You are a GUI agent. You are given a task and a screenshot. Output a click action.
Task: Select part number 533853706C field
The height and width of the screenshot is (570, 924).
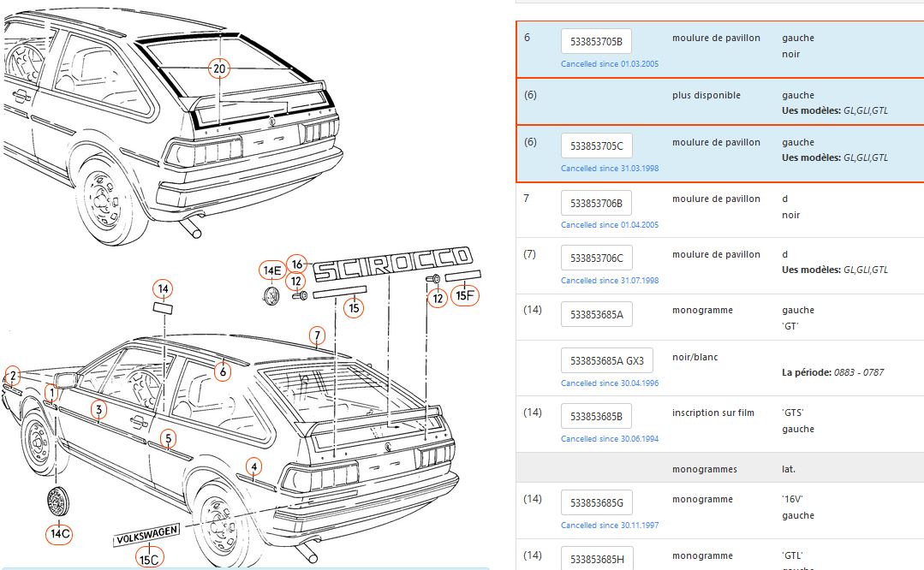(x=596, y=258)
